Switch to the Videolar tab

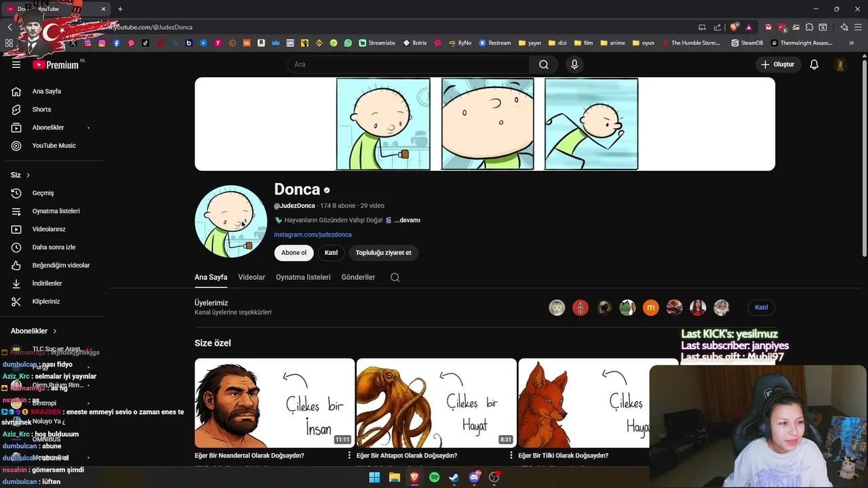pos(252,277)
